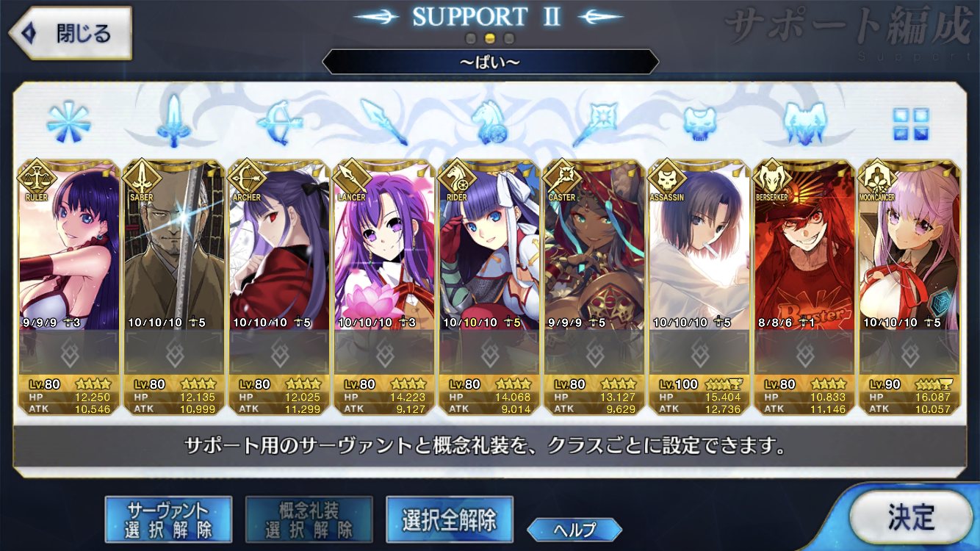Open the RULER support servant card
Image resolution: width=980 pixels, height=551 pixels.
tap(68, 287)
